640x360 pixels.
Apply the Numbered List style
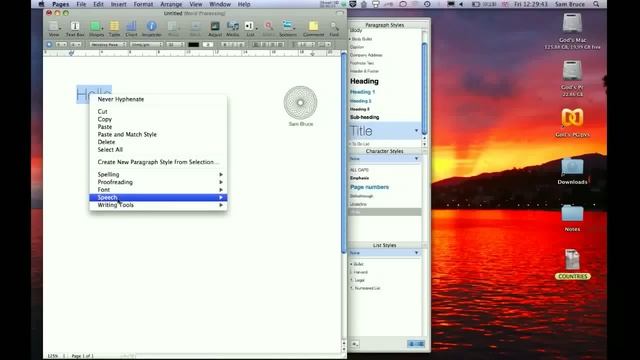[366, 288]
